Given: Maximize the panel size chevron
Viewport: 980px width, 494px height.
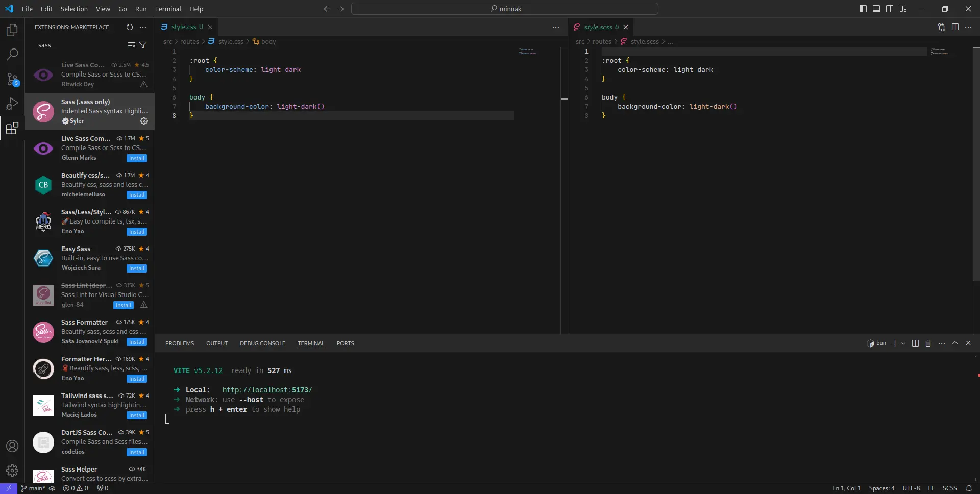Looking at the screenshot, I should pyautogui.click(x=955, y=343).
